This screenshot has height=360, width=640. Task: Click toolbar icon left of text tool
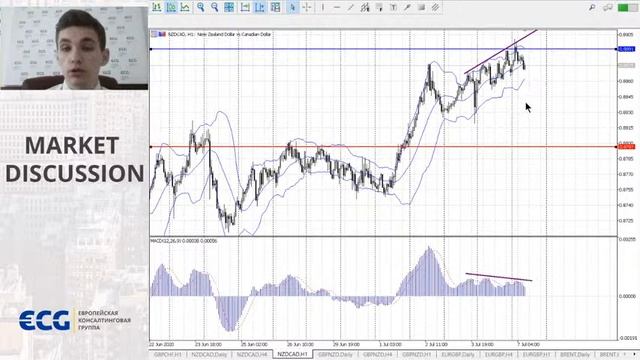coord(379,7)
